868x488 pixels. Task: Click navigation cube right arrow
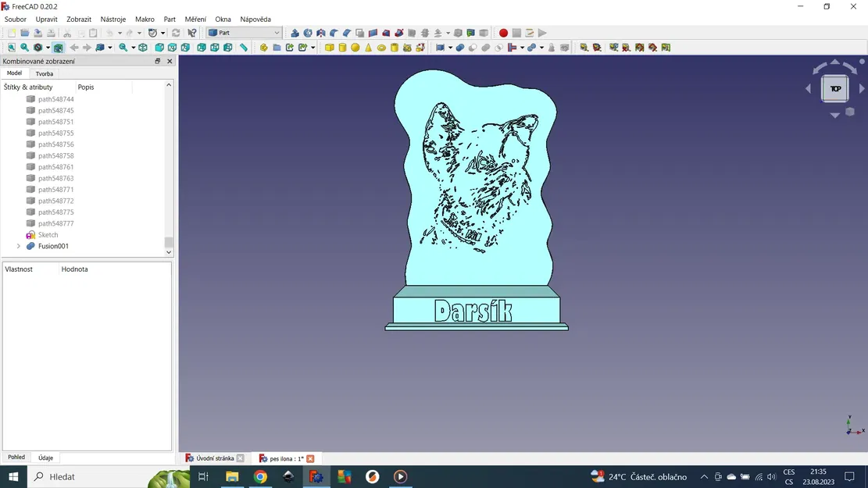(x=862, y=88)
